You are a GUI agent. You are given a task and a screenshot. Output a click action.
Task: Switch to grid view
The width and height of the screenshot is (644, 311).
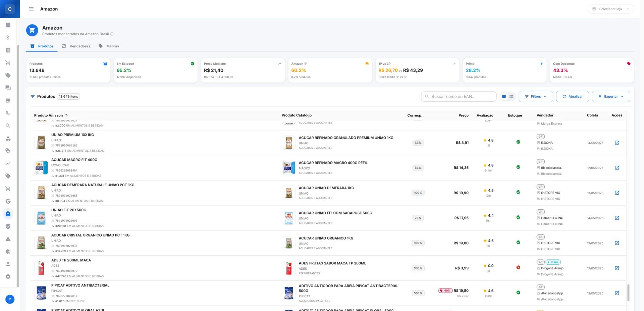point(512,97)
